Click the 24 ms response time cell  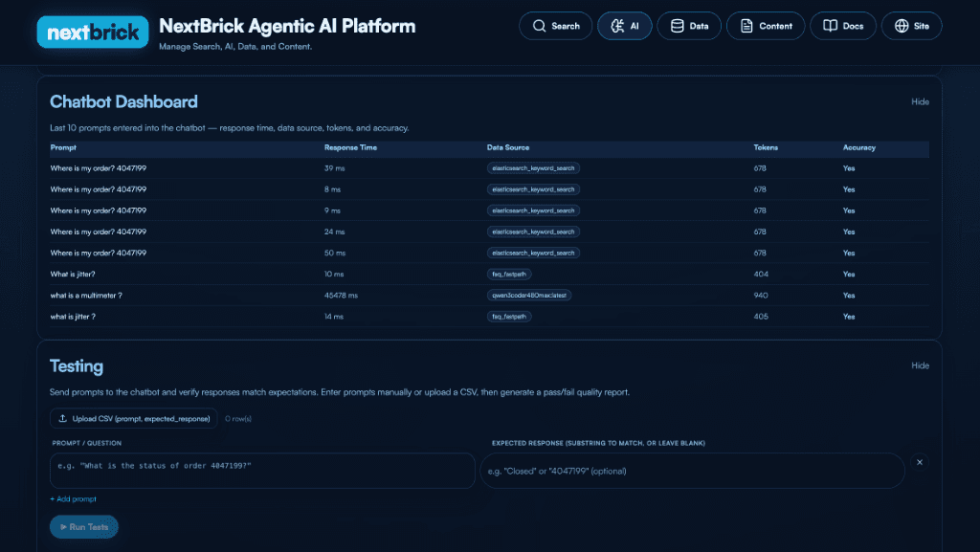coord(334,232)
